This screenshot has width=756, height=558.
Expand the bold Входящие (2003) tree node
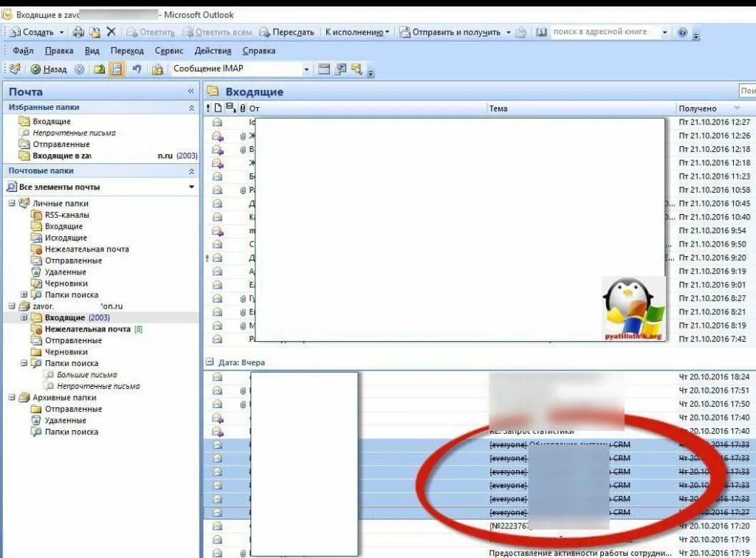[24, 317]
